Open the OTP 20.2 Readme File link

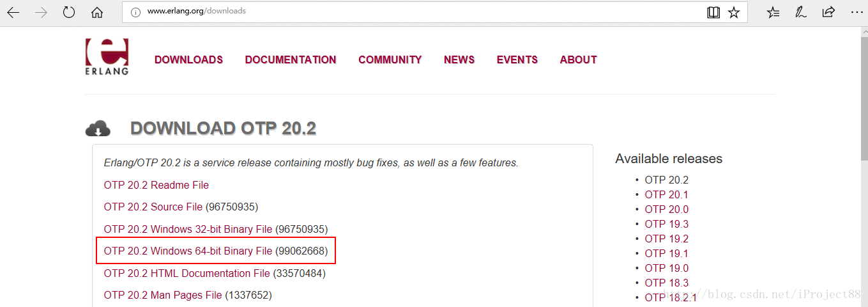pyautogui.click(x=156, y=185)
